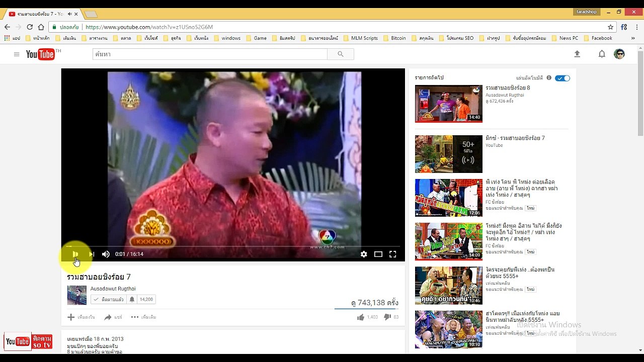Open the video settings gear
This screenshot has height=362, width=644.
click(364, 254)
